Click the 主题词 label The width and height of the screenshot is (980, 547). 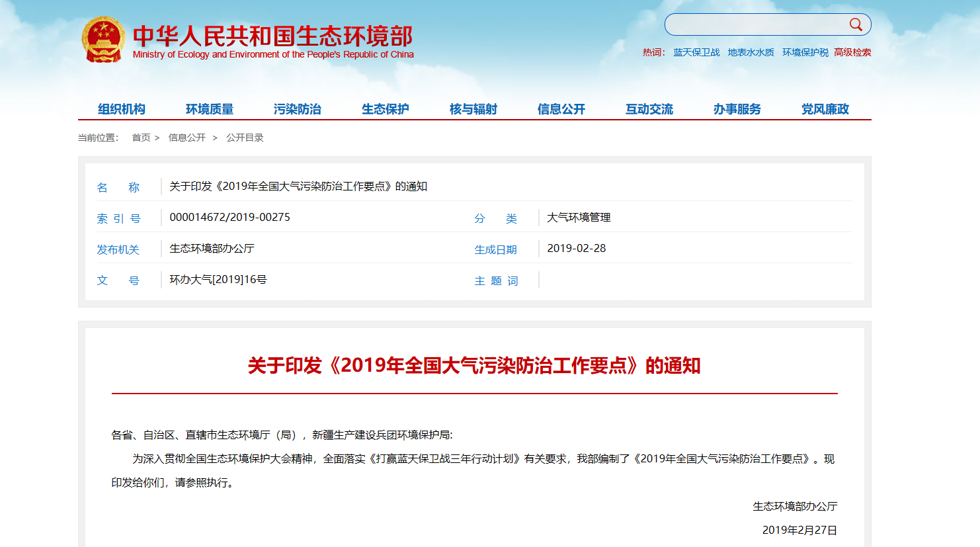click(496, 280)
